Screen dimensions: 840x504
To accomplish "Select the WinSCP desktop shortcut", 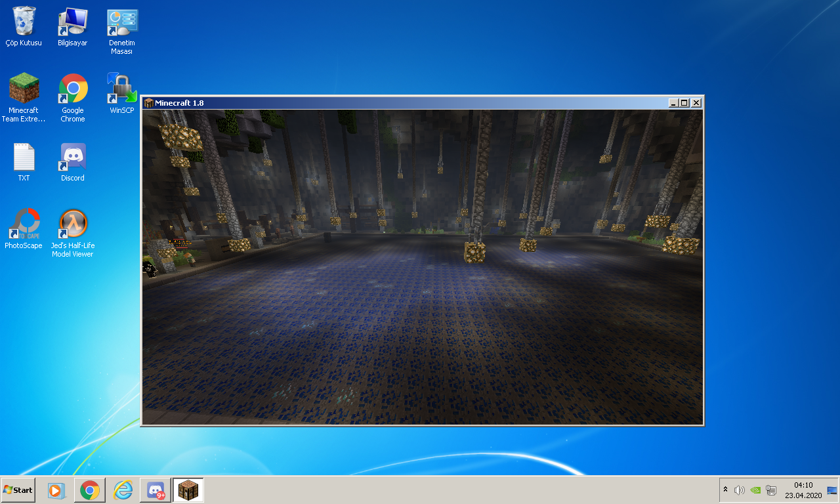I will tap(121, 94).
